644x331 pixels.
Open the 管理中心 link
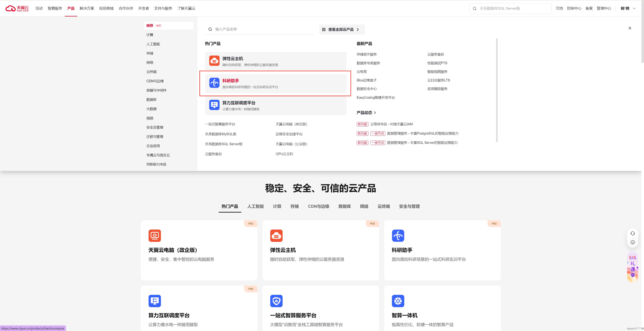[604, 9]
